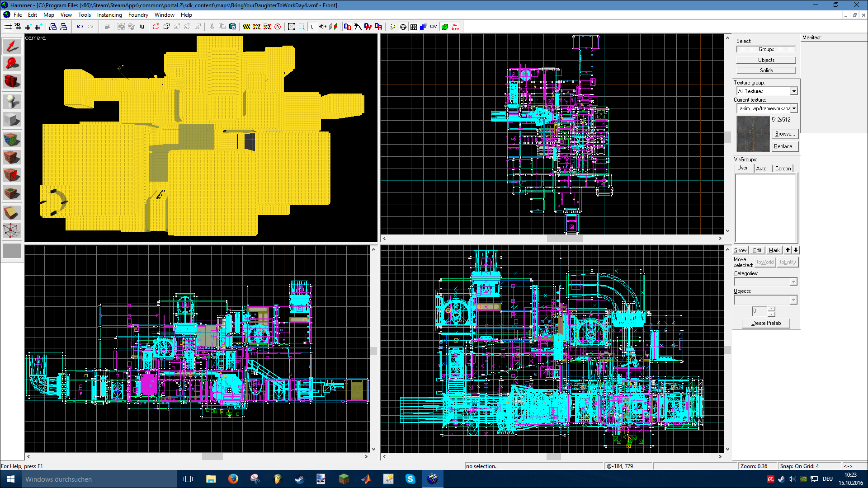Viewport: 868px width, 488px height.
Task: Click the Replace... texture button
Action: pos(784,146)
